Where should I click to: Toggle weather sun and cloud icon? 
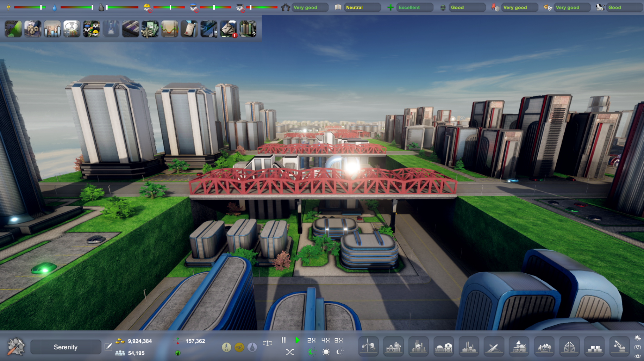638,338
